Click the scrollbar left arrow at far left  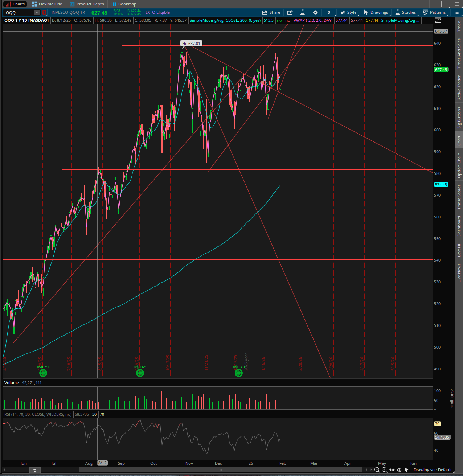[x=4, y=470]
